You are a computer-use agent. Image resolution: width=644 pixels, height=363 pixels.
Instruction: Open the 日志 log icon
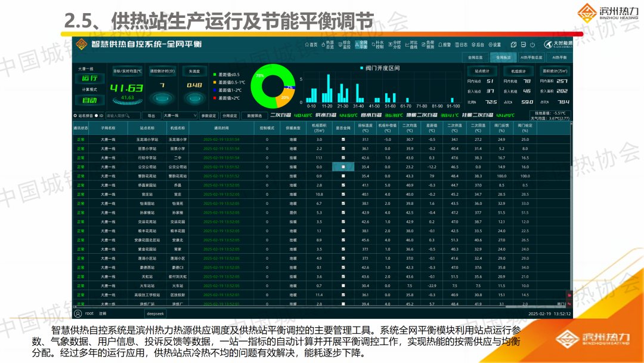(461, 45)
